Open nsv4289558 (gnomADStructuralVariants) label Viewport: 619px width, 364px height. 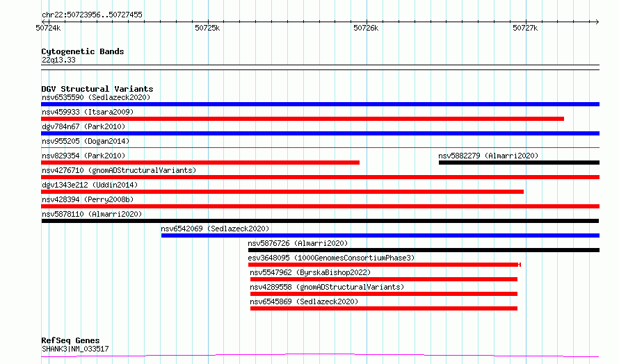(x=327, y=287)
